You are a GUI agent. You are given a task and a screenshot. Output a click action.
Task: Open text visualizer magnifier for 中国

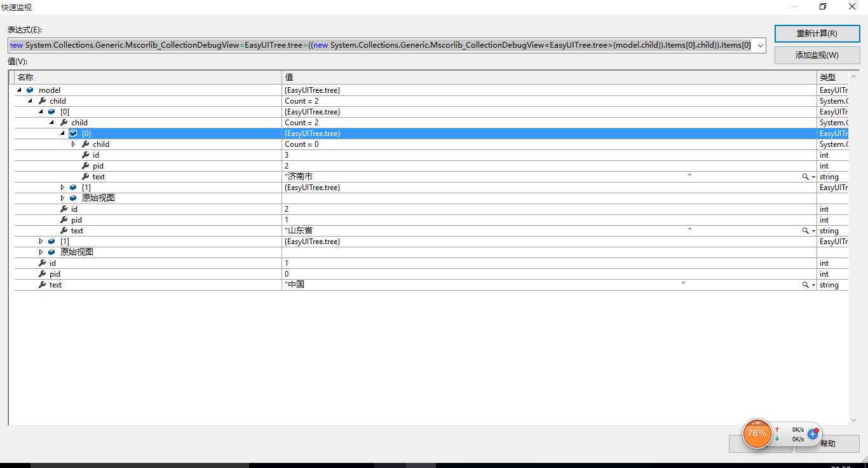(x=805, y=285)
